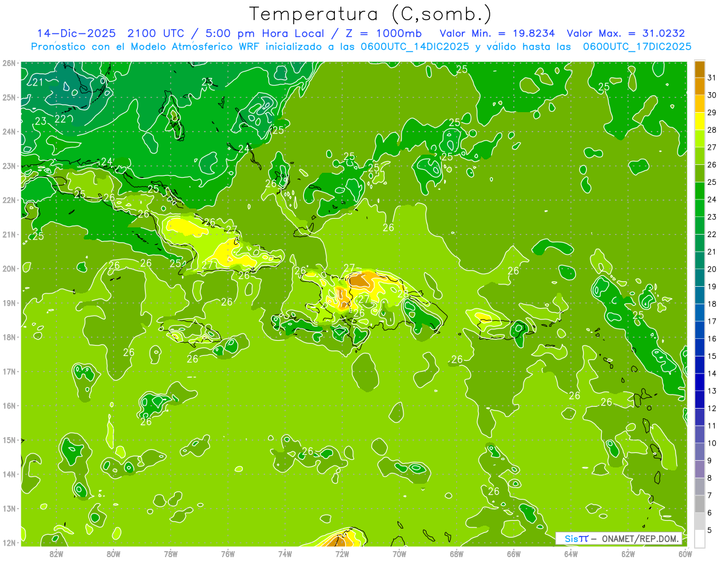Click the title "Temperatura (C,somb.)"
728x562 pixels.
(x=371, y=15)
